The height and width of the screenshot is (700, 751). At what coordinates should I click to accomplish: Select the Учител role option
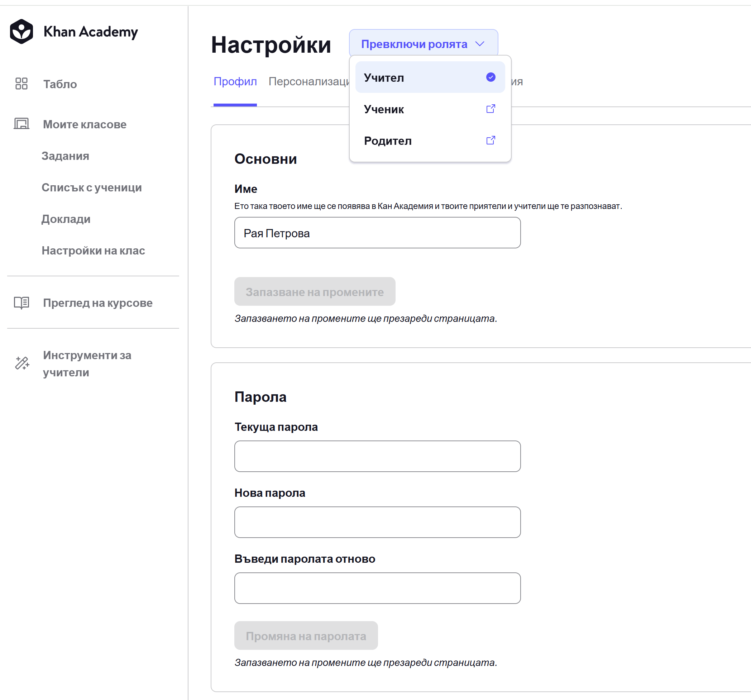pos(430,77)
